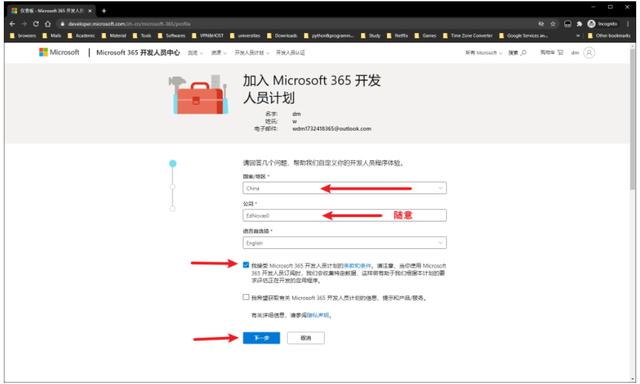Open the Softwares bookmark folder
This screenshot has height=384, width=640.
[171, 36]
